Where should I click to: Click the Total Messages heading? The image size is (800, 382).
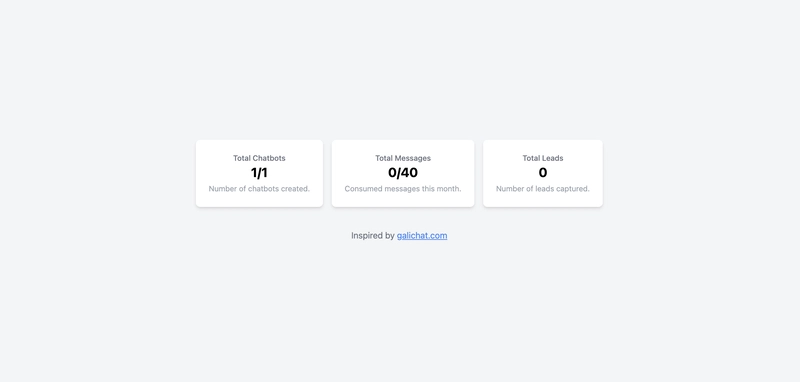pyautogui.click(x=403, y=158)
